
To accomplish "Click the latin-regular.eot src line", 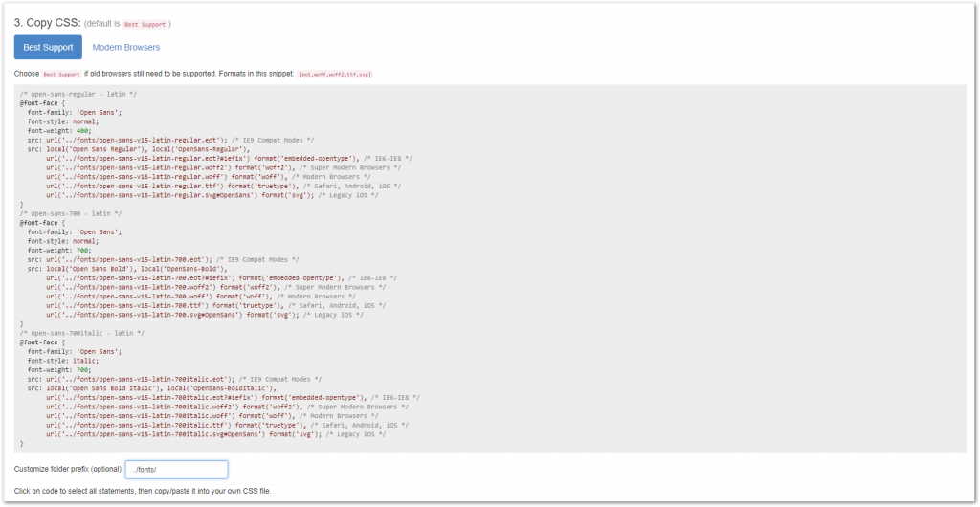I will (171, 141).
